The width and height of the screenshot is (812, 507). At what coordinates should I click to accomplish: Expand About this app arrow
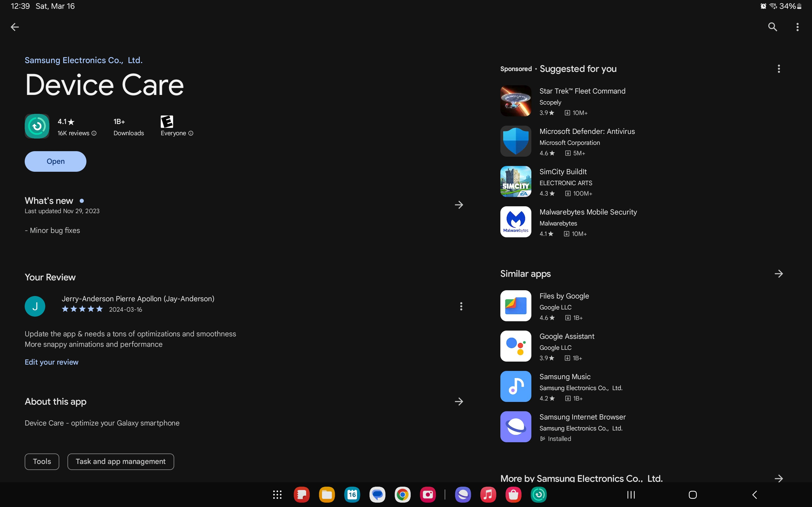pos(459,402)
